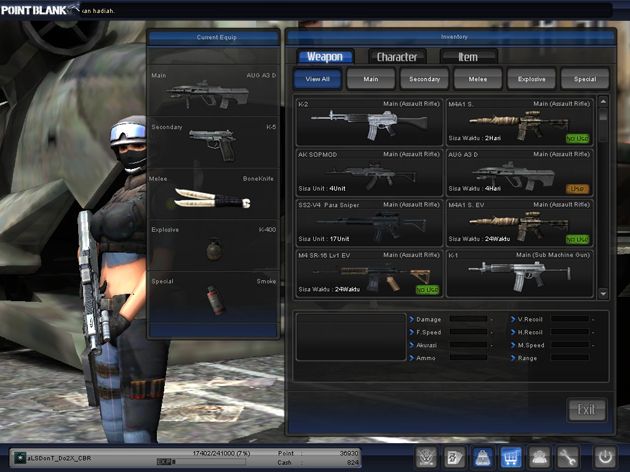
Task: Filter inventory by Secondary weapons
Action: point(424,79)
